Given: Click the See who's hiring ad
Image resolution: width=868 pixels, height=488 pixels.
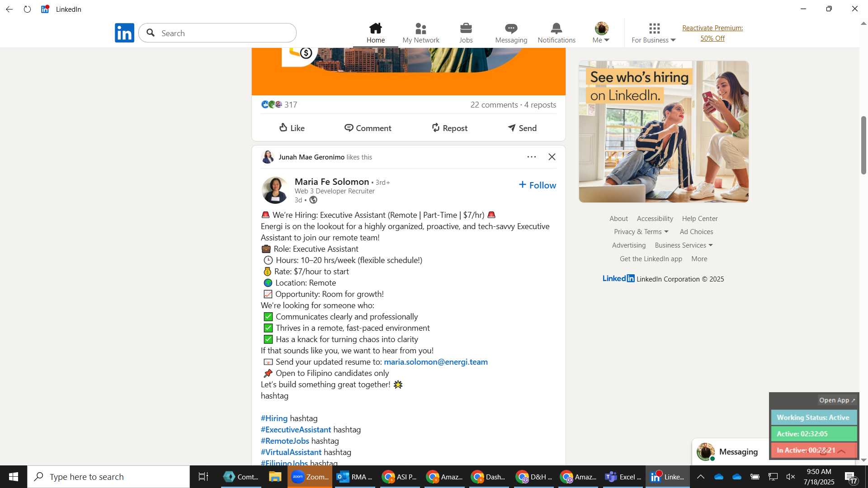Looking at the screenshot, I should [664, 131].
